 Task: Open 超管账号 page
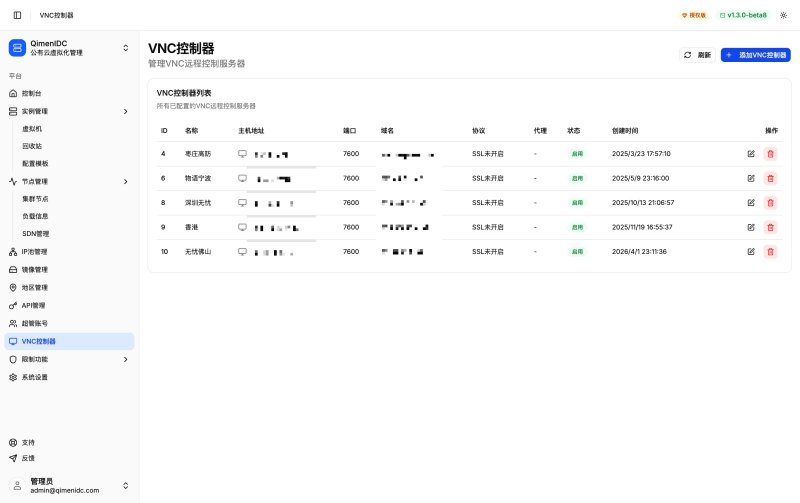click(x=69, y=323)
